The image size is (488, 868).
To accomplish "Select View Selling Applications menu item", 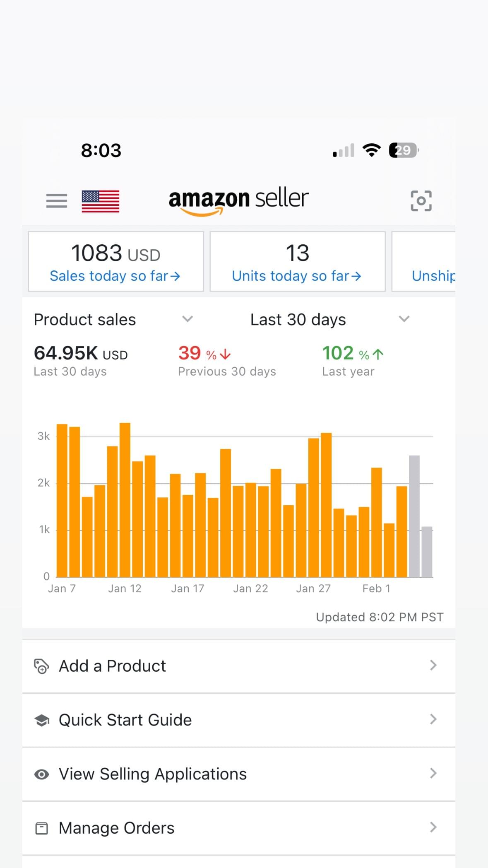I will (x=238, y=774).
